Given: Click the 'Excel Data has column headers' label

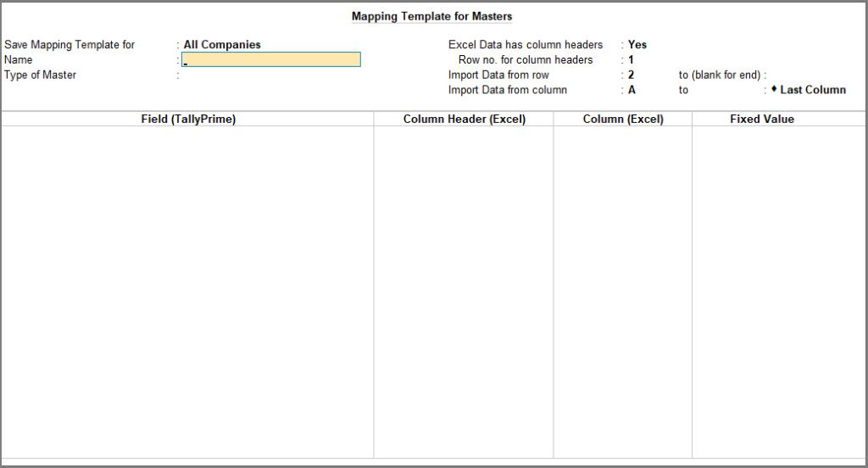Looking at the screenshot, I should click(x=526, y=44).
